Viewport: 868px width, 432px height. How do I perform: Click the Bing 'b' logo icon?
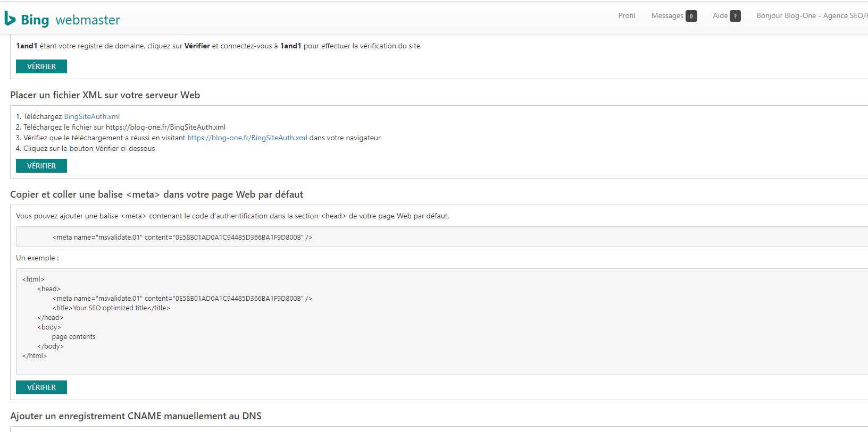tap(10, 19)
